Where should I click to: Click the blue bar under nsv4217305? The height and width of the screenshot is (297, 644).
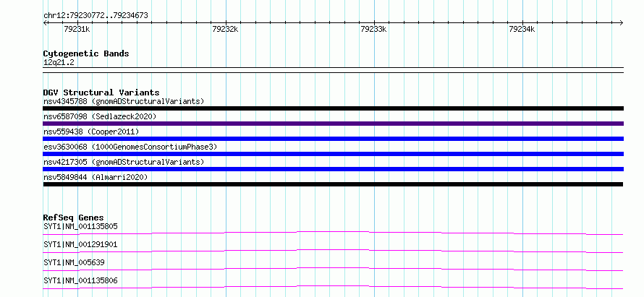pyautogui.click(x=333, y=169)
